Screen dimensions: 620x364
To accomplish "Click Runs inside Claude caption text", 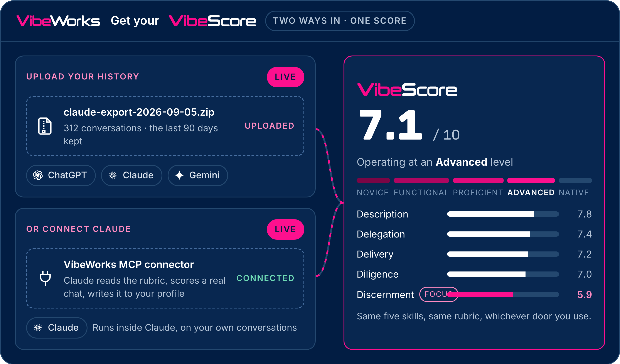I will [195, 328].
